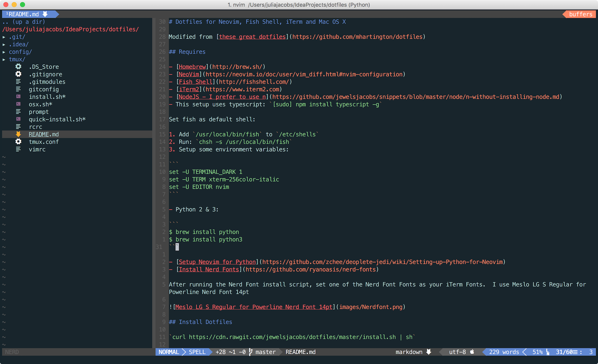The width and height of the screenshot is (598, 364).
Task: Click the line-number icon next to 51%
Action: point(548,352)
